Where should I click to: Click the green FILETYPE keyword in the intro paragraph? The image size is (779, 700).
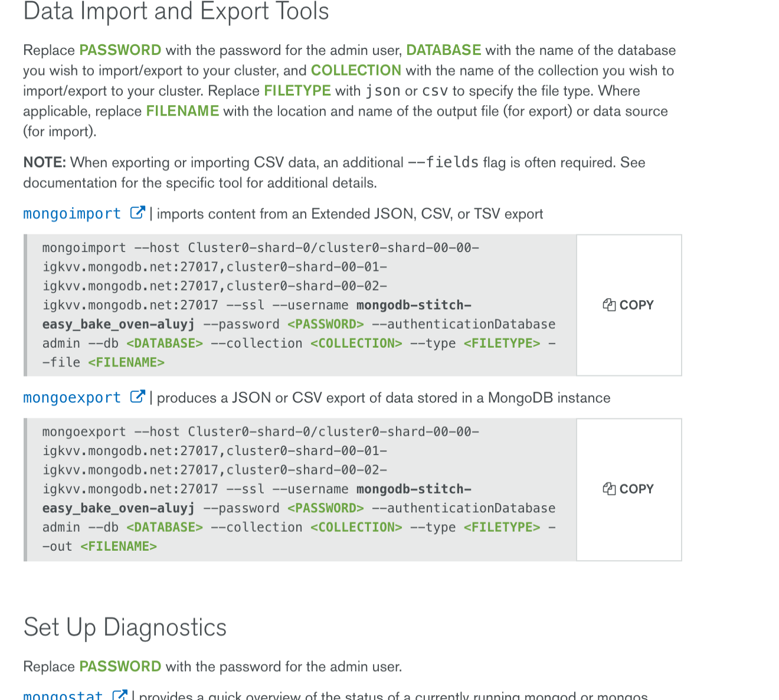[297, 91]
